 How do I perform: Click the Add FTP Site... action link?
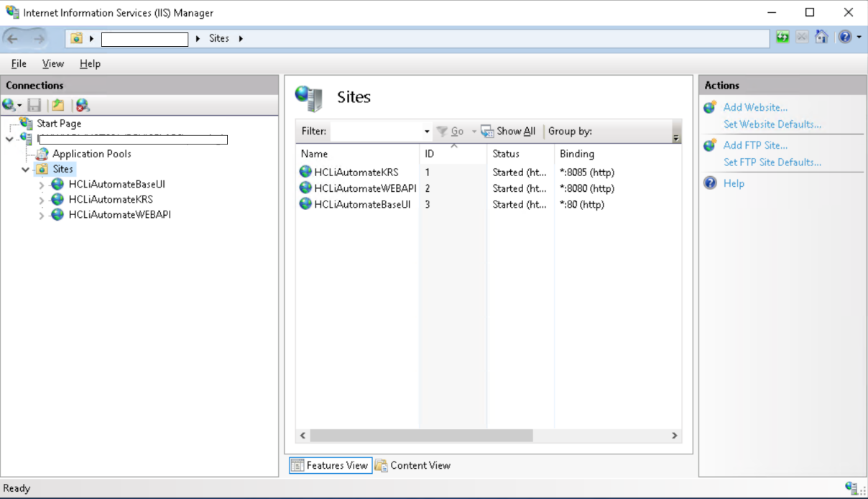[755, 145]
